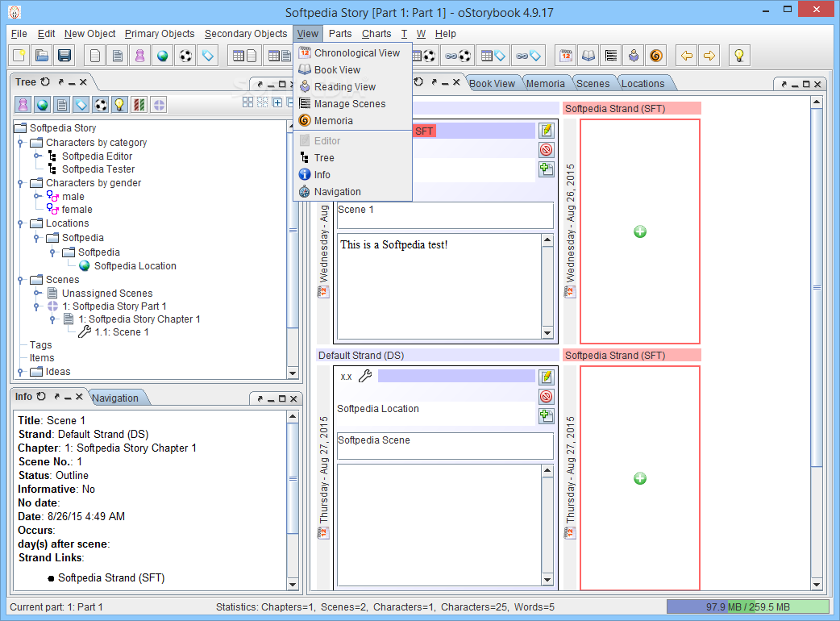Toggle items display in the Tree panel
The height and width of the screenshot is (621, 840).
(101, 105)
